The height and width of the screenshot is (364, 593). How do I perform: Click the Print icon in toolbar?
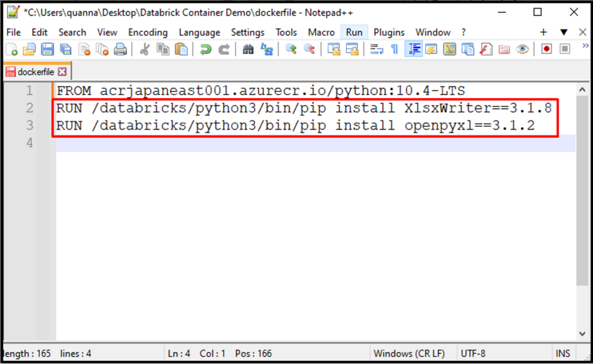point(120,50)
